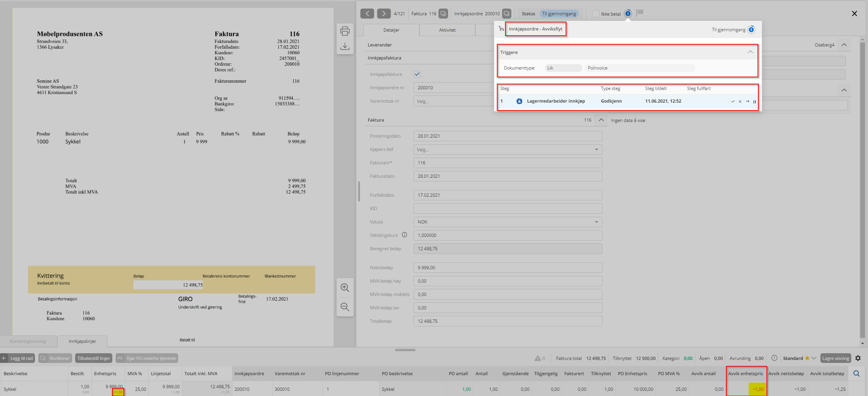Print the invoice document
This screenshot has width=868, height=396.
[345, 31]
